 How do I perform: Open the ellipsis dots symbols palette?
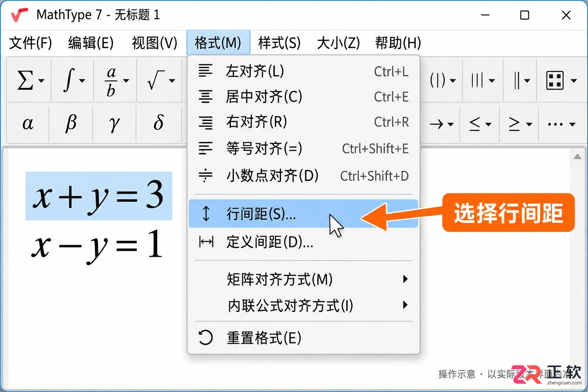pyautogui.click(x=562, y=123)
